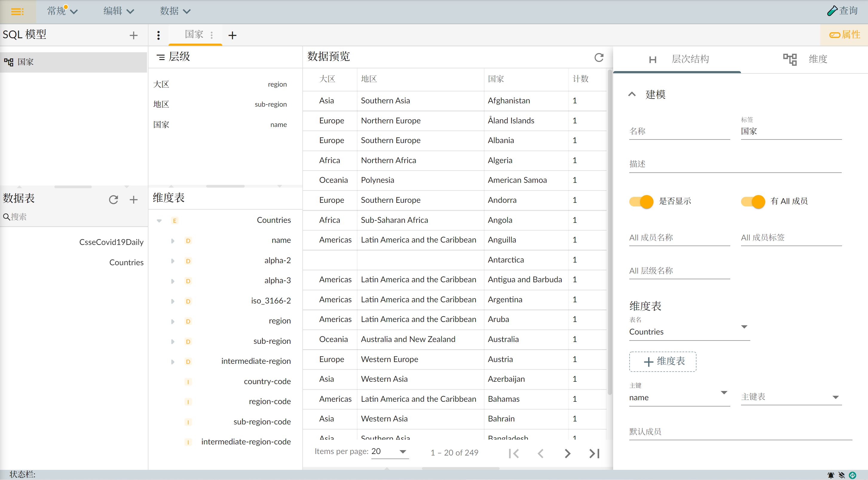Expand the region dimension tree node
The image size is (868, 480).
pyautogui.click(x=173, y=321)
